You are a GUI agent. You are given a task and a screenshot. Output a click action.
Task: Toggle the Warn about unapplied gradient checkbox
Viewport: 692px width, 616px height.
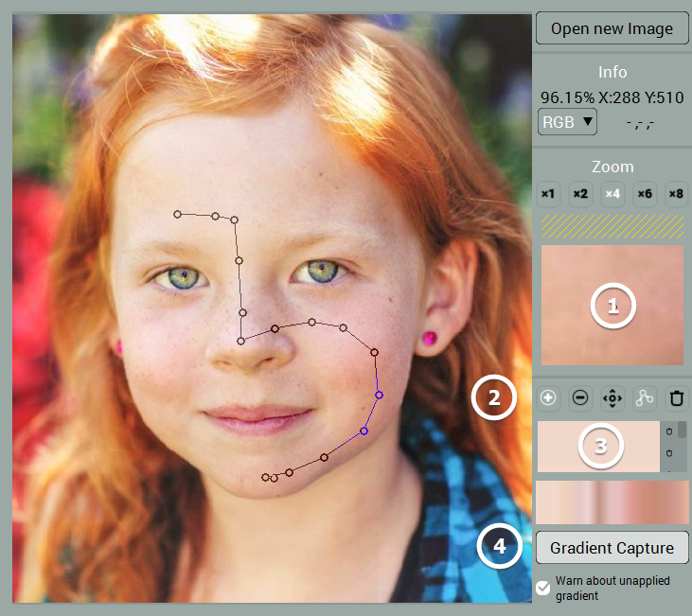pyautogui.click(x=543, y=588)
